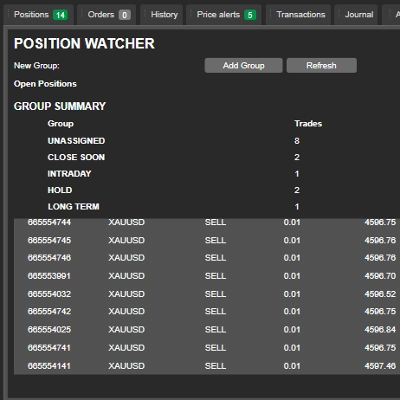
Task: Click trade count 1 for INTRADAY
Action: [297, 174]
